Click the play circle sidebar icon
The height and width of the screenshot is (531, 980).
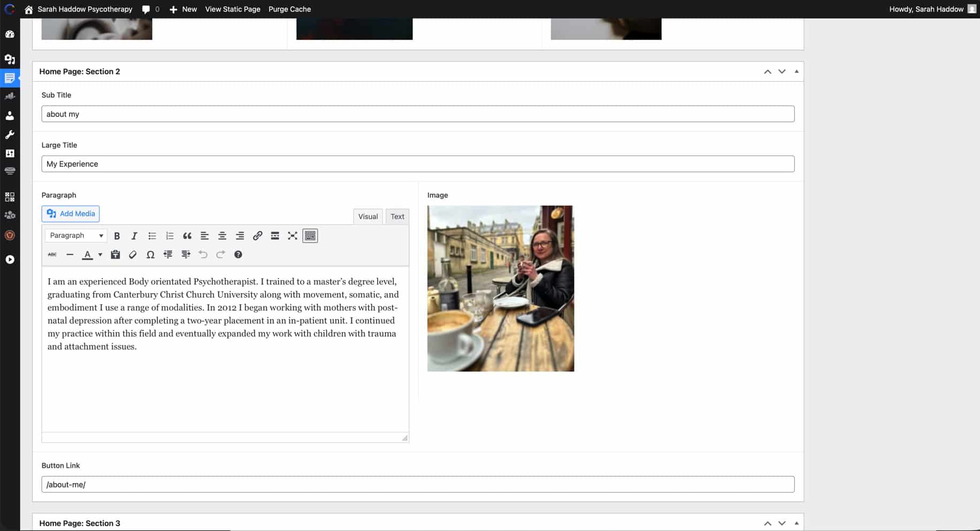10,260
